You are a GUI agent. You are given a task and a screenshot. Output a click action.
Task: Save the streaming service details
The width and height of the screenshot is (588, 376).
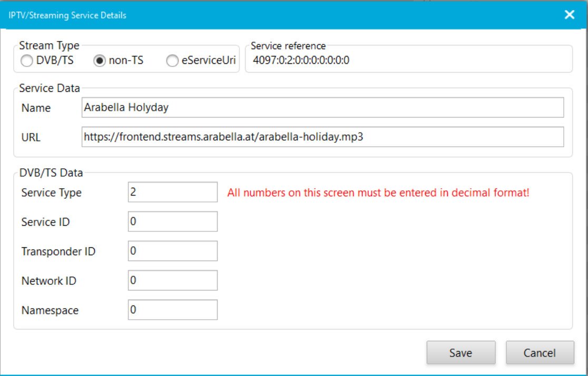tap(460, 353)
